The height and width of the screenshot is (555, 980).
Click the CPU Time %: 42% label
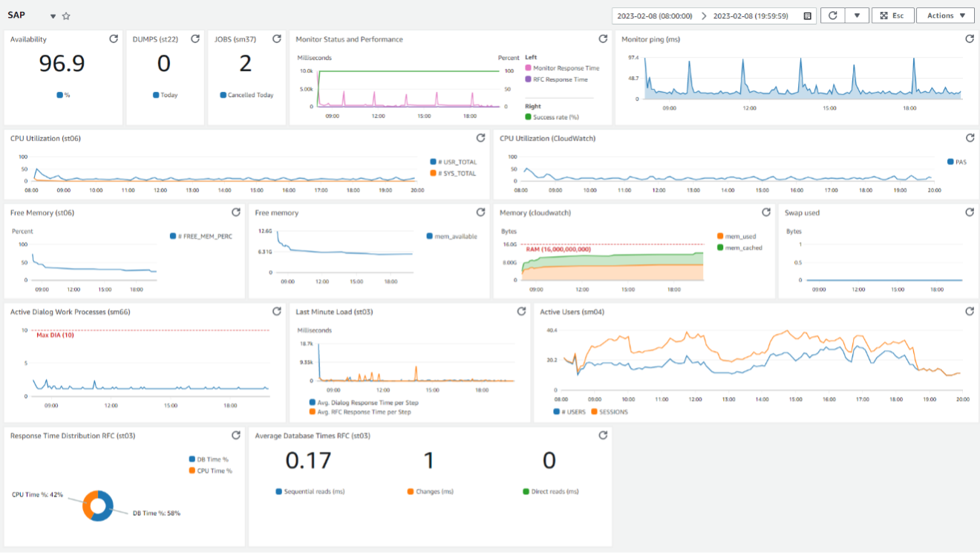[x=37, y=494]
